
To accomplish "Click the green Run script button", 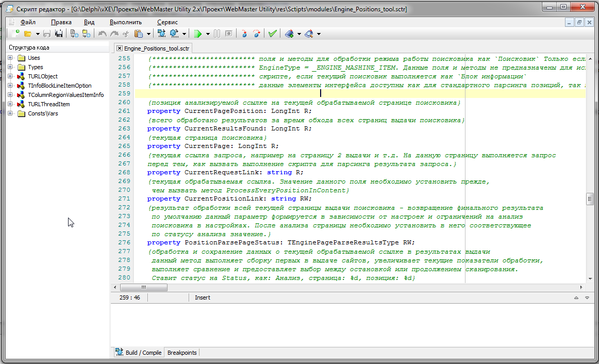I will coord(198,34).
